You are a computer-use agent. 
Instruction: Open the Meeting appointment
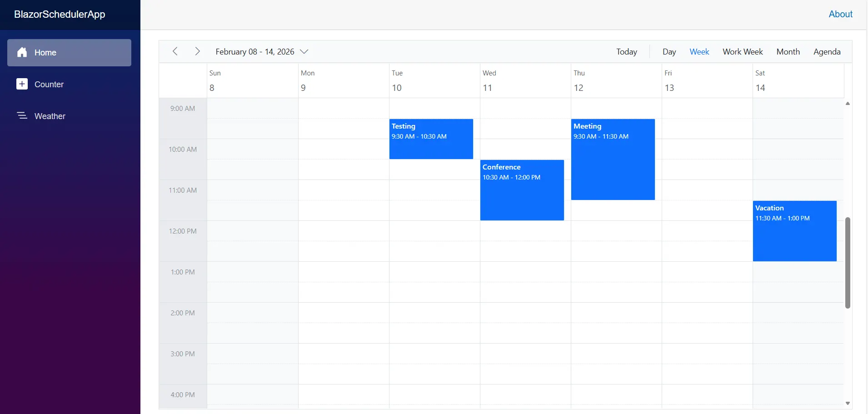[613, 160]
